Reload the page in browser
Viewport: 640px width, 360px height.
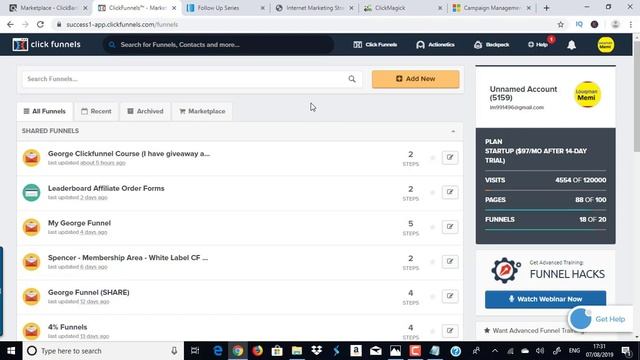point(40,24)
